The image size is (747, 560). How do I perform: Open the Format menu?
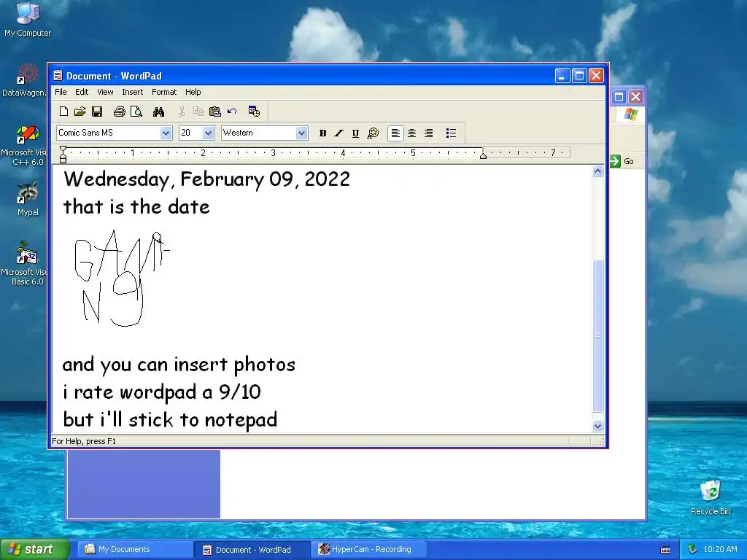[x=164, y=92]
